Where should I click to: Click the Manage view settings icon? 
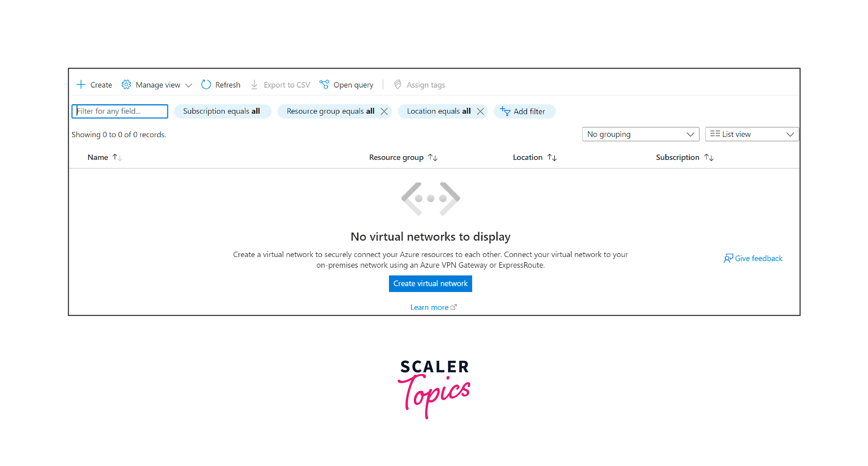[126, 85]
